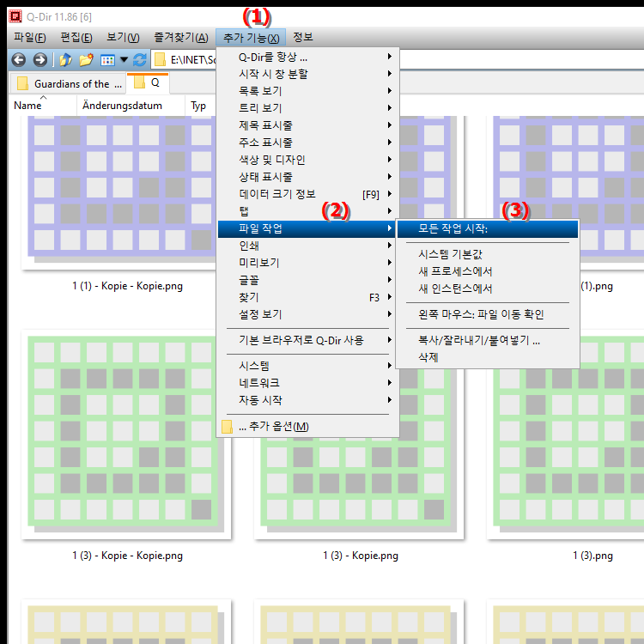The image size is (644, 644).
Task: Open the 즐겨찾기(A) menu
Action: tap(181, 38)
